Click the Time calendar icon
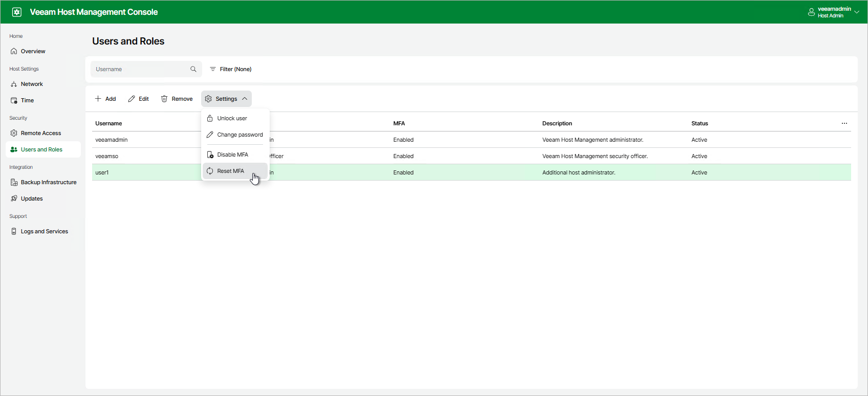868x396 pixels. click(x=14, y=100)
